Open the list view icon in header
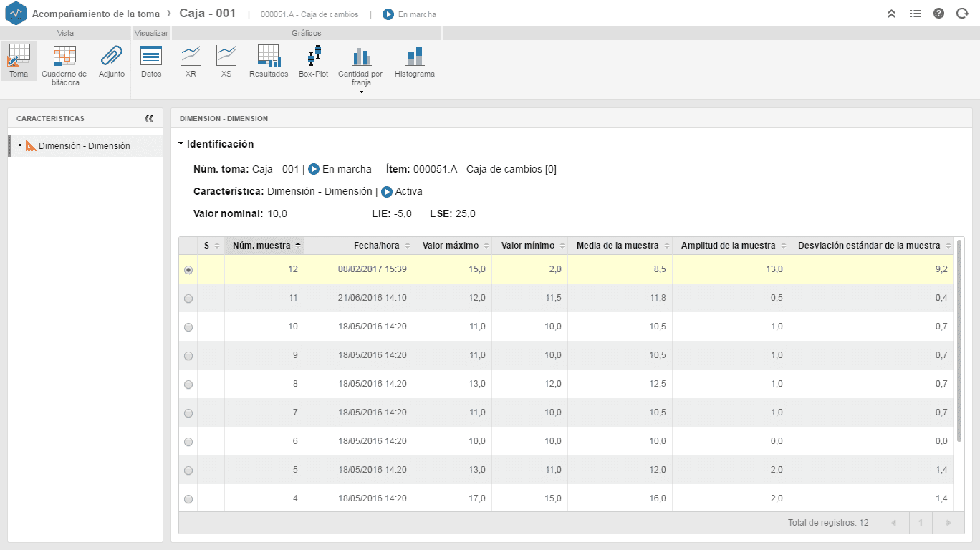This screenshot has width=980, height=550. pos(915,14)
